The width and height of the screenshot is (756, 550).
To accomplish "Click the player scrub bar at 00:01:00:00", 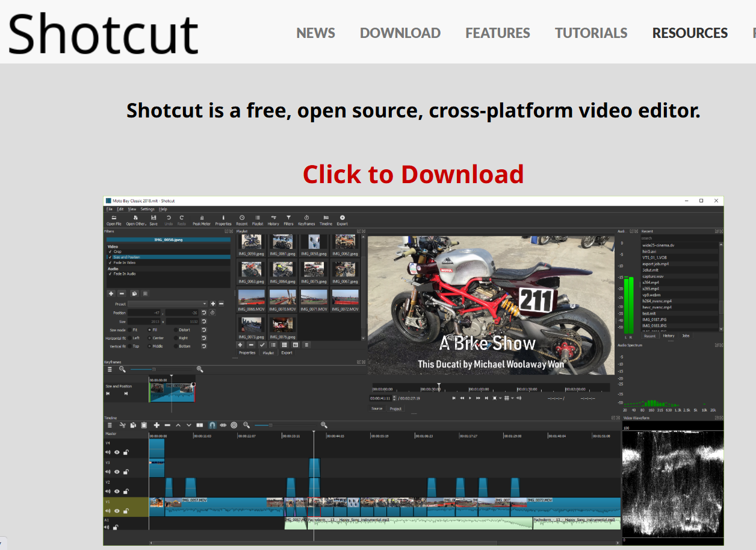I will pos(480,389).
